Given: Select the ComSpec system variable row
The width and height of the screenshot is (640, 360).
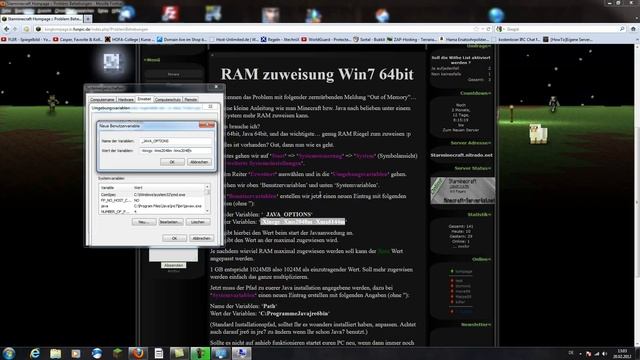Looking at the screenshot, I should 152,195.
